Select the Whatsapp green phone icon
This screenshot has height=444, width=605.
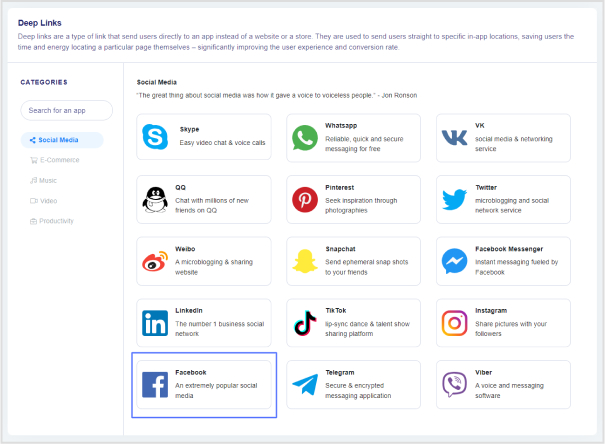coord(305,138)
